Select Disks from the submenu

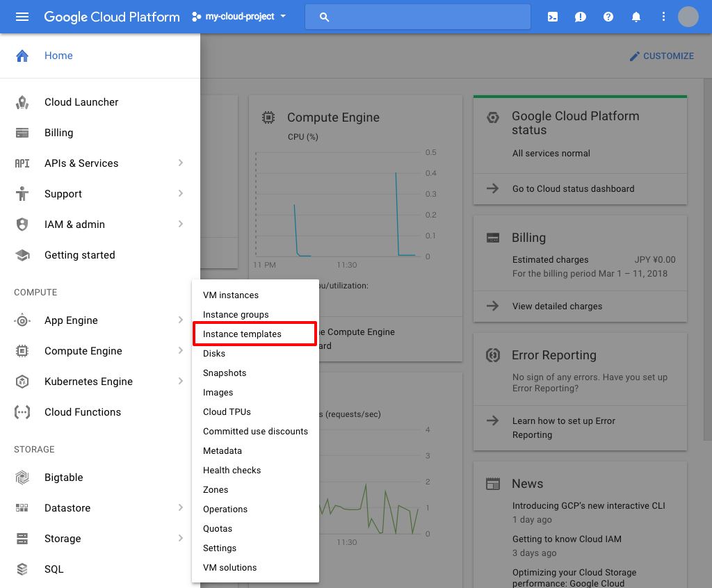click(x=255, y=354)
